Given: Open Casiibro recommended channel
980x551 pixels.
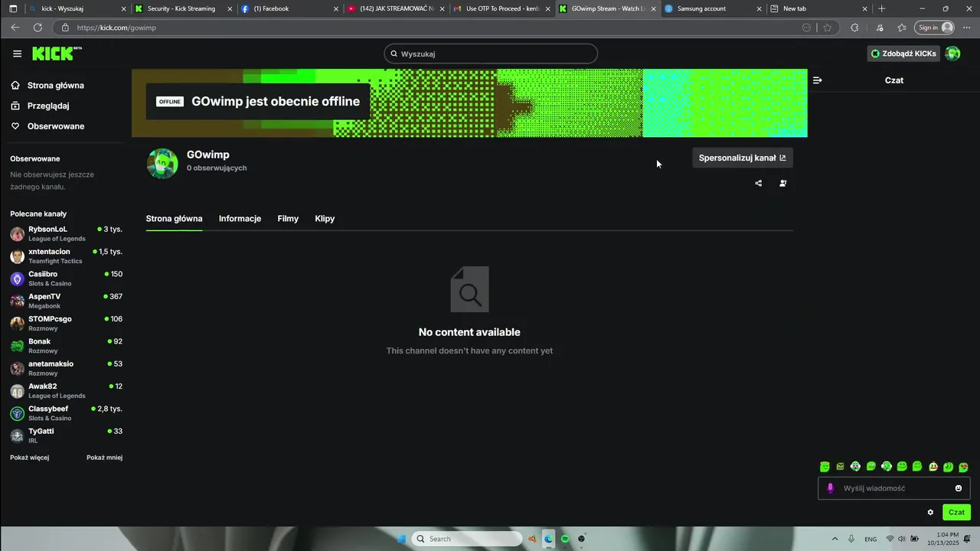Looking at the screenshot, I should point(66,279).
